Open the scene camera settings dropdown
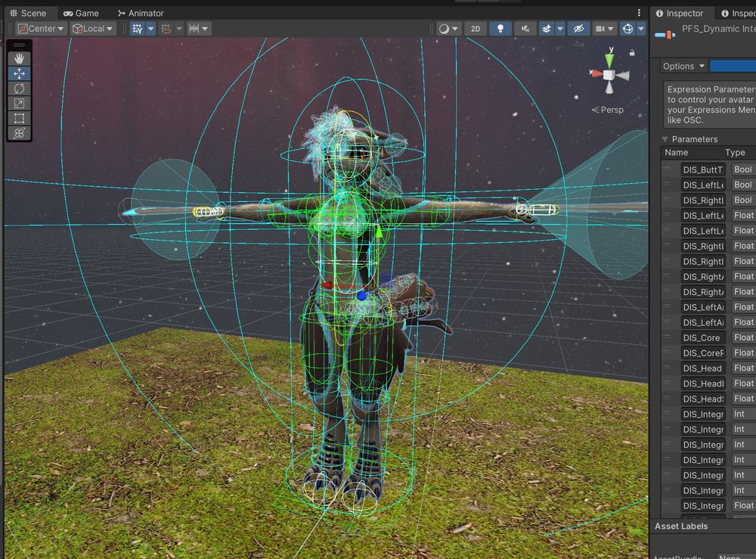Screen dimensions: 756x559 pos(605,29)
